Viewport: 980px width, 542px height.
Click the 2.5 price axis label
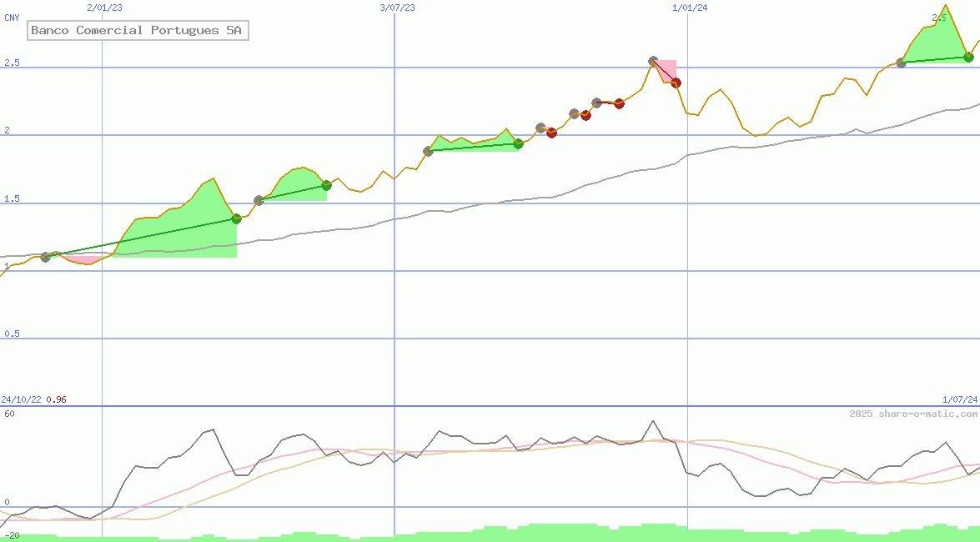(x=12, y=63)
